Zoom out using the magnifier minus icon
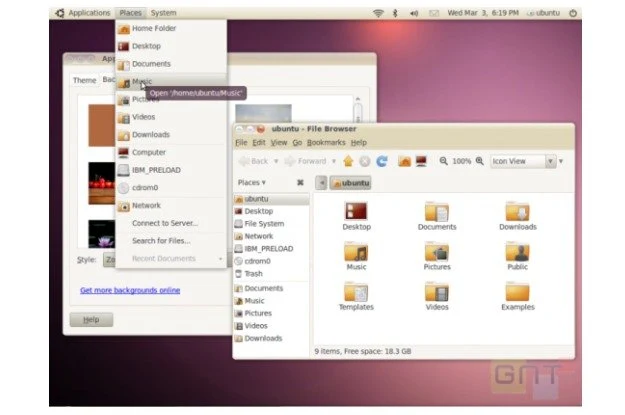Viewport: 625px width, 415px height. 442,161
